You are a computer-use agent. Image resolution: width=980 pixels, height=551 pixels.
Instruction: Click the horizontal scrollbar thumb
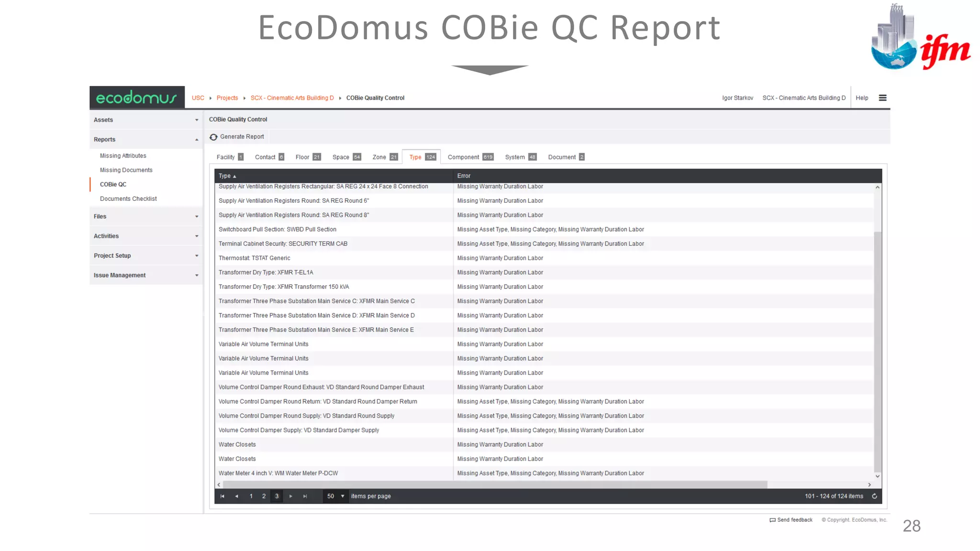click(x=495, y=485)
